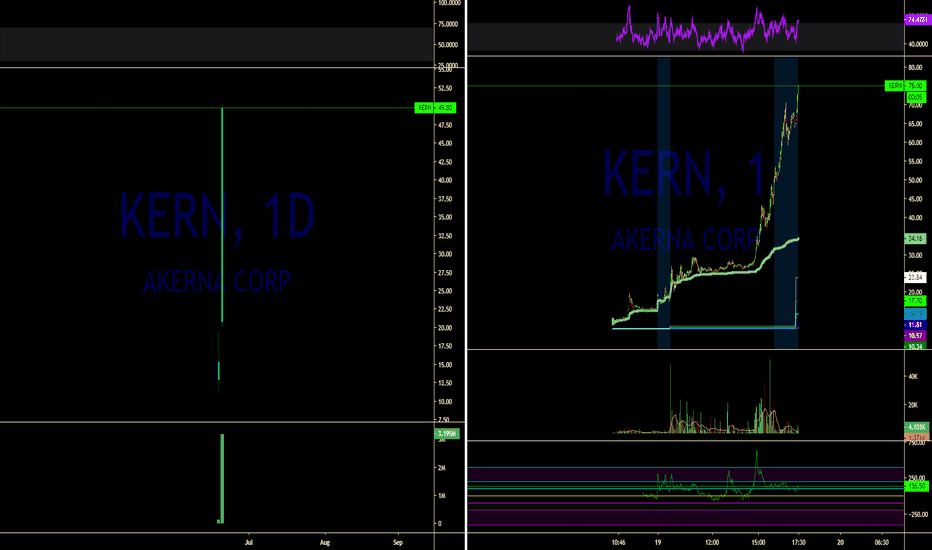Select the 12:00 label on intraday time axis
Viewport: 932px width, 550px height.
tap(712, 542)
